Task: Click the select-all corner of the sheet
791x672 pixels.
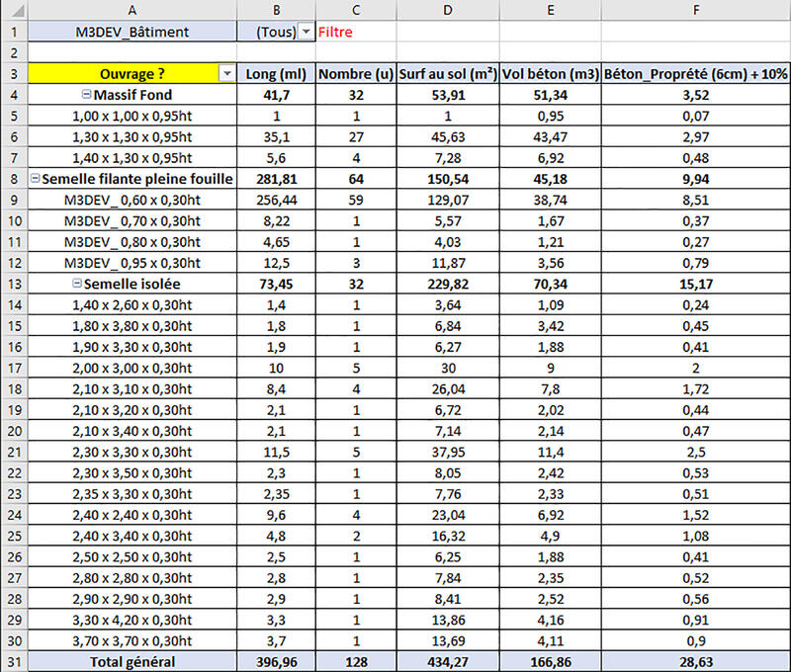Action: click(14, 9)
